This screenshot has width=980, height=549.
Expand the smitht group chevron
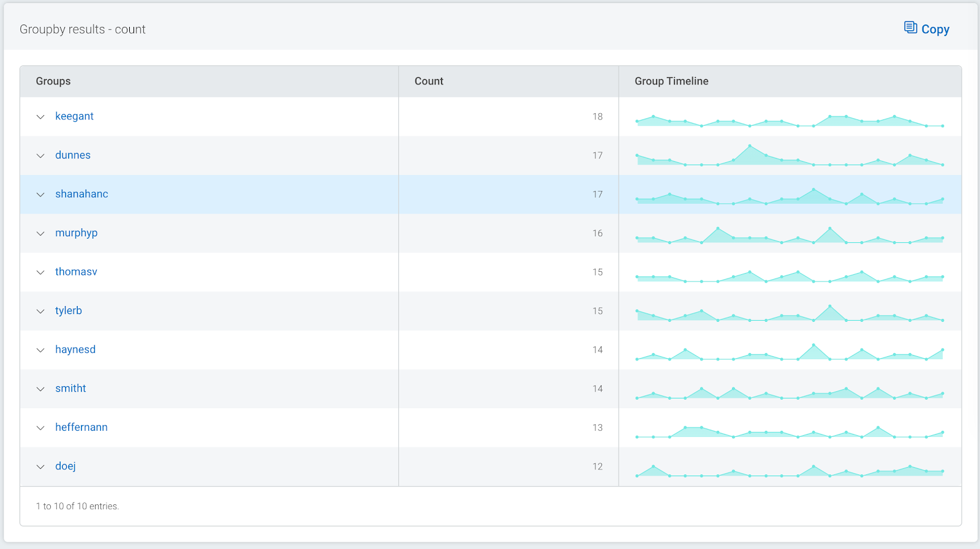[x=40, y=389]
